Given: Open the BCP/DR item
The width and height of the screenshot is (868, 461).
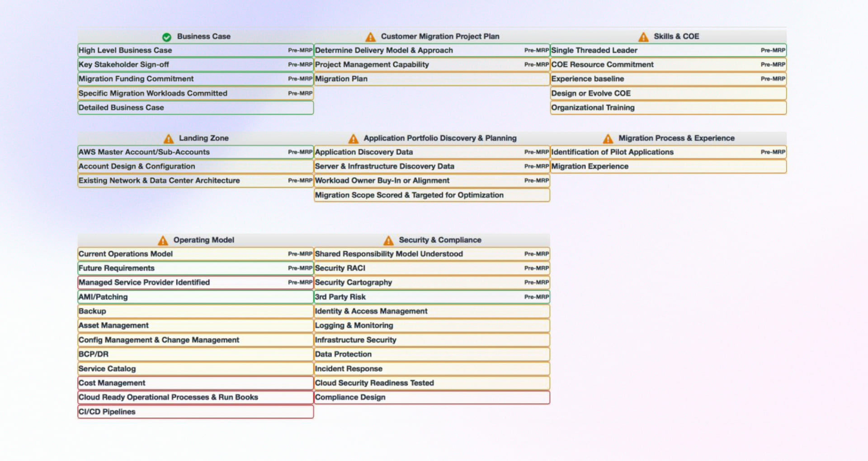Looking at the screenshot, I should point(196,354).
